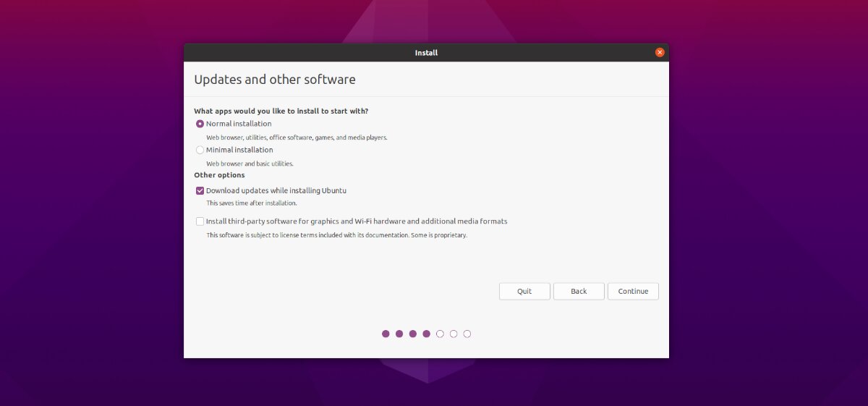
Task: Click the "Other options" label
Action: [219, 175]
